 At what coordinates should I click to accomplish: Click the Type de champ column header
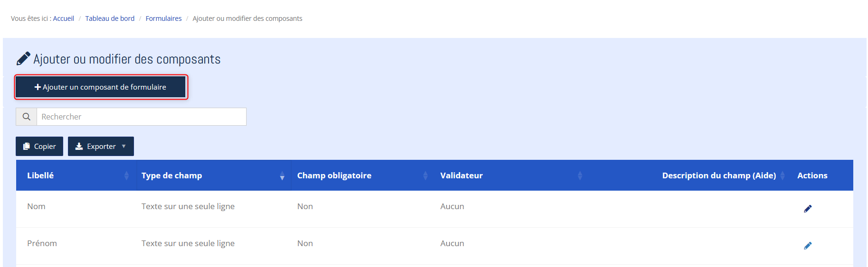pyautogui.click(x=172, y=175)
